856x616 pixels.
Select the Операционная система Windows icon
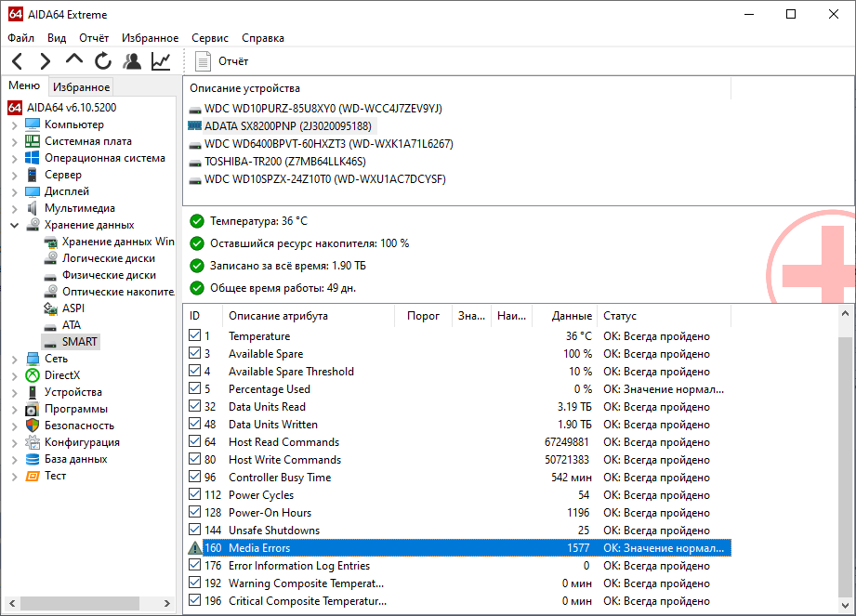click(x=33, y=158)
